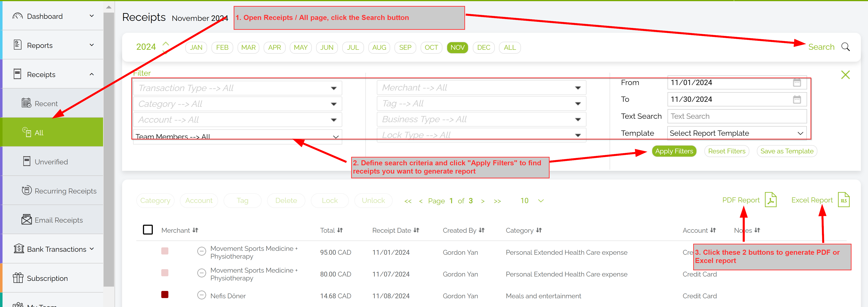868x307 pixels.
Task: Open Email Receipts in the sidebar
Action: 58,220
